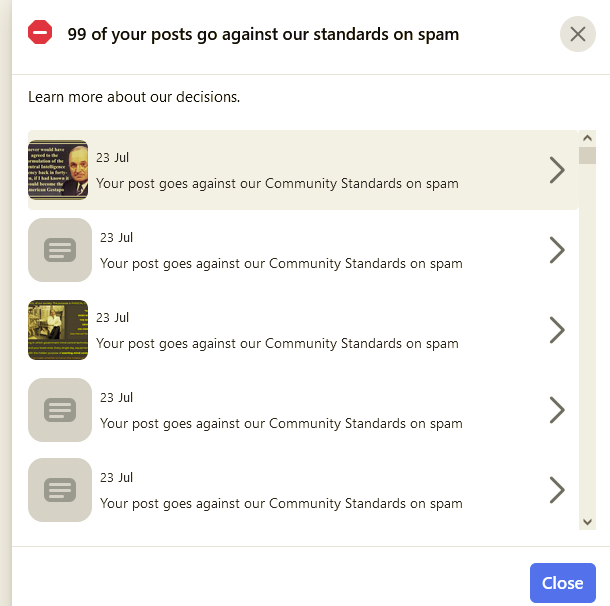Select first post's Community Standards spam message
The width and height of the screenshot is (610, 606).
(277, 184)
